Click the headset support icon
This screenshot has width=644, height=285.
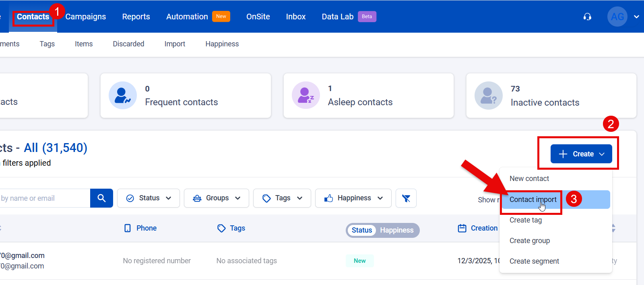coord(587,17)
